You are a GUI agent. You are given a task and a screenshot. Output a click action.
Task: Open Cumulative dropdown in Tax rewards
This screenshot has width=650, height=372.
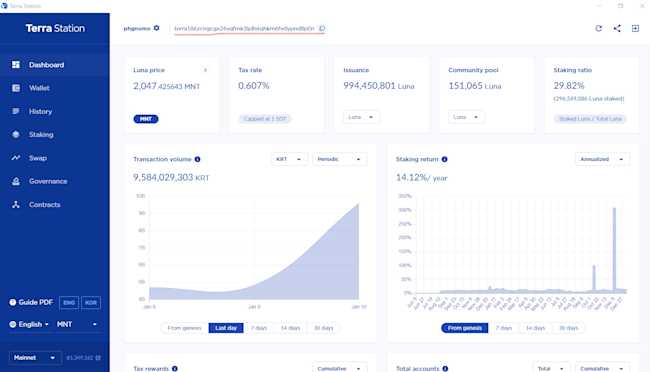[x=339, y=368]
